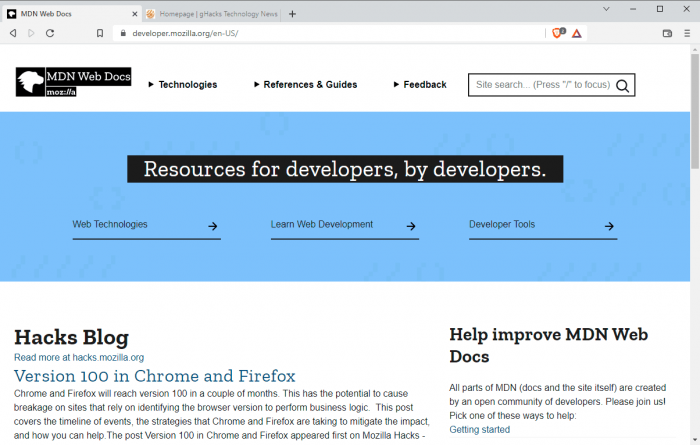The image size is (700, 445).
Task: Click the MDN Web Docs logo
Action: click(73, 82)
